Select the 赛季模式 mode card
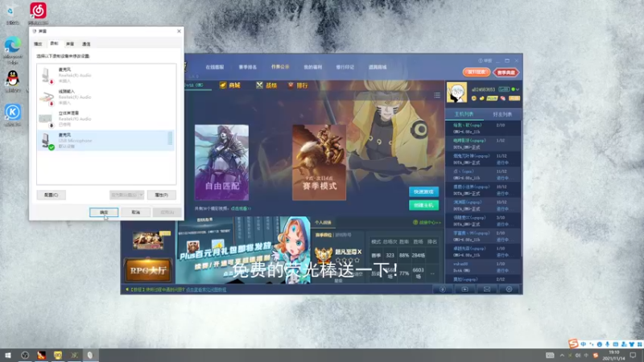 point(319,162)
